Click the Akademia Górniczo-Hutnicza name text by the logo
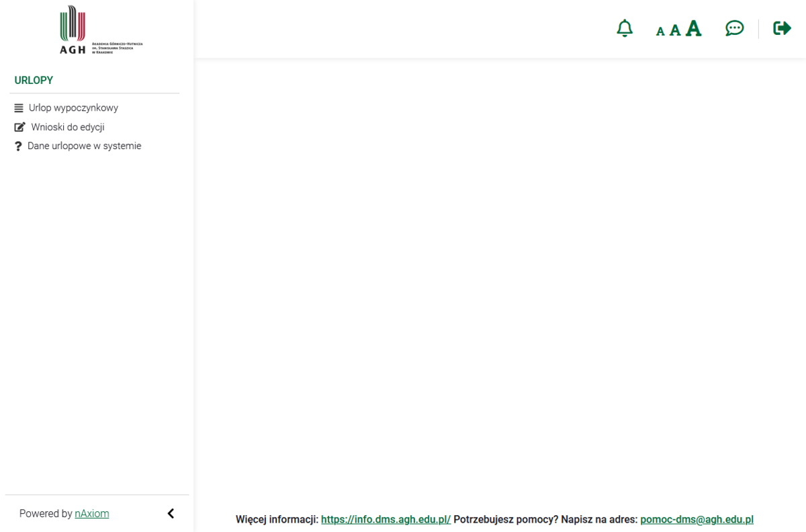 [x=117, y=47]
